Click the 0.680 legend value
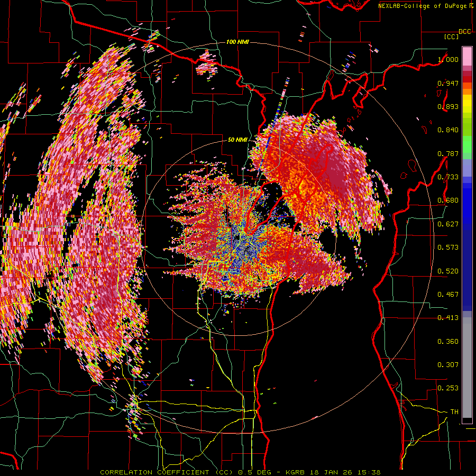 (x=448, y=200)
